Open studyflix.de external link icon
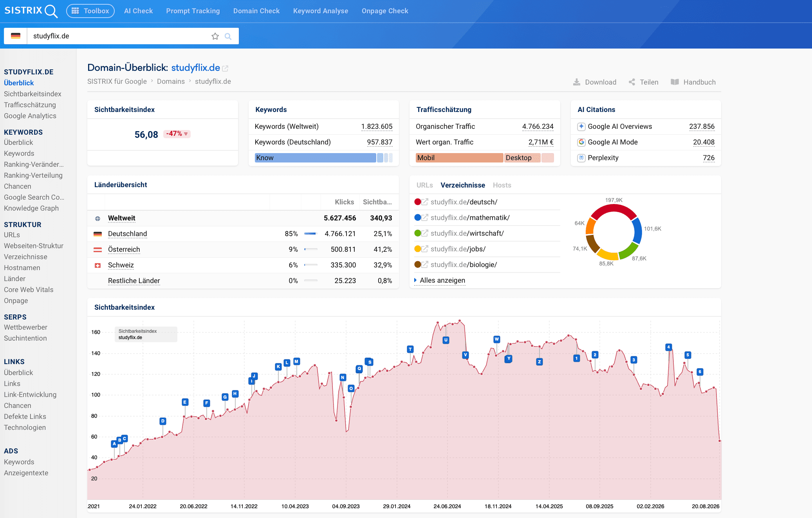 click(x=225, y=69)
